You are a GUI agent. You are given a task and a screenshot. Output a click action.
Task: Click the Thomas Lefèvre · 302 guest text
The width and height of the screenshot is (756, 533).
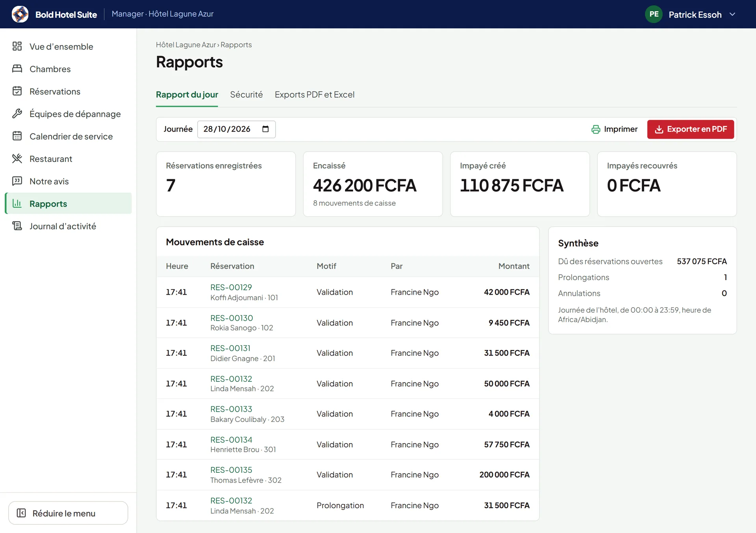(x=246, y=480)
